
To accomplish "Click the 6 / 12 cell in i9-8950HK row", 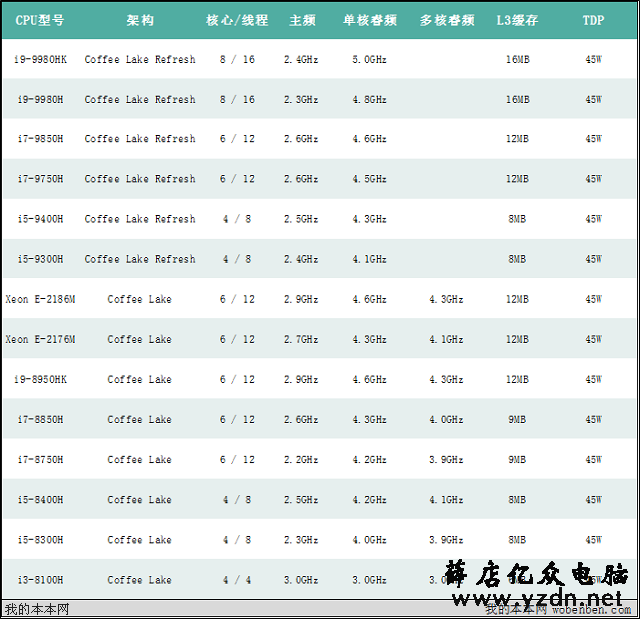I will 237,379.
